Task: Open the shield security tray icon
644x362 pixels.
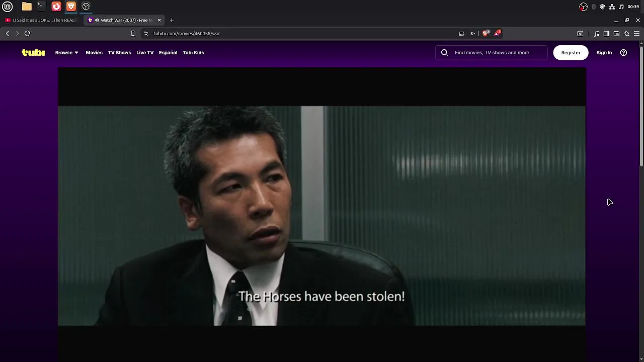Action: 602,7
